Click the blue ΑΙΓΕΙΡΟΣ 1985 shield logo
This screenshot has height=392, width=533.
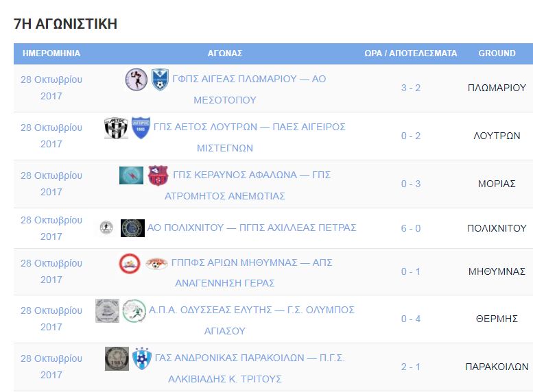141,127
